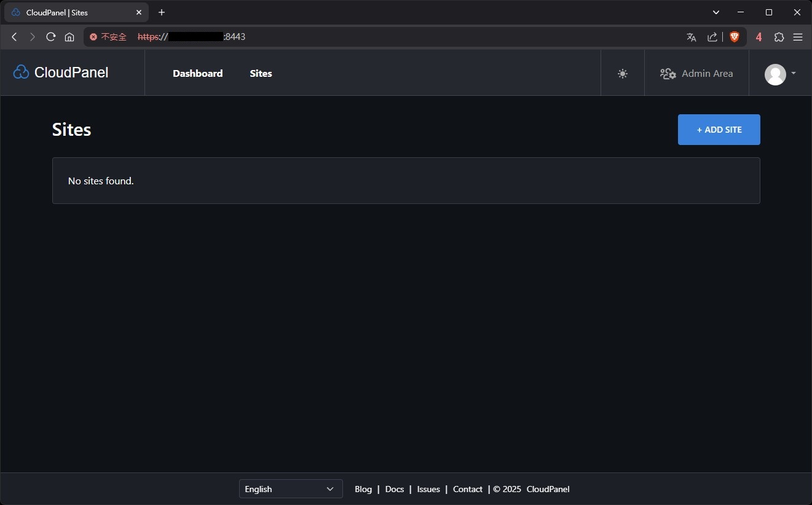Open the Brave Shields lion icon
The height and width of the screenshot is (505, 812).
pos(734,37)
